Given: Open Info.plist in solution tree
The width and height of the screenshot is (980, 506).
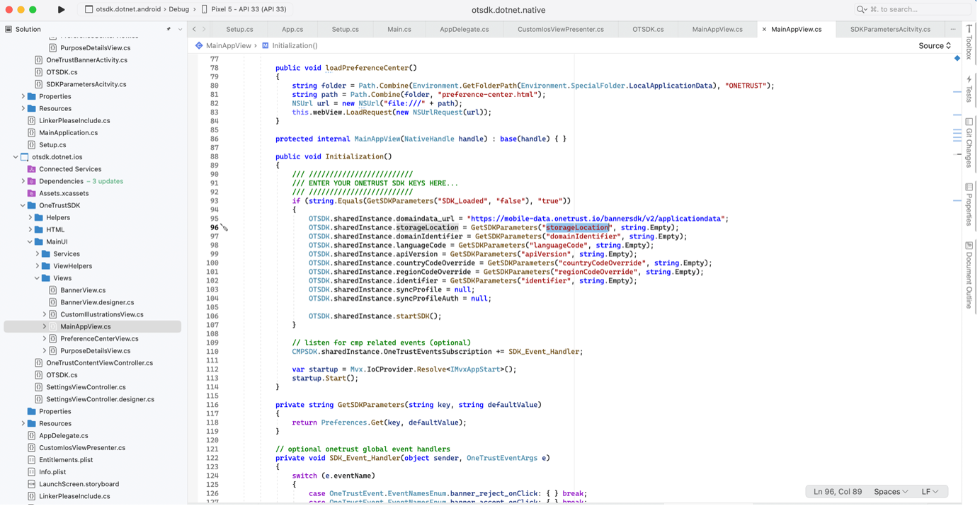Looking at the screenshot, I should (x=52, y=472).
